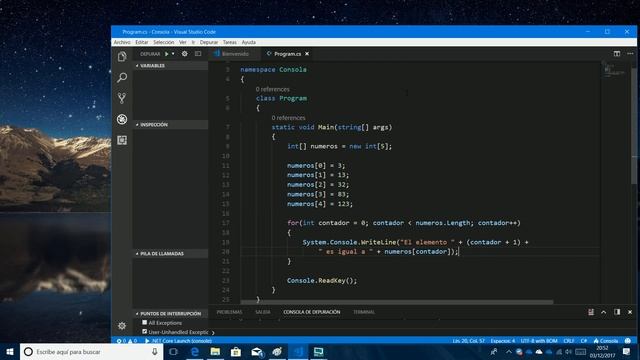Clear the debug console output

pos(591,312)
